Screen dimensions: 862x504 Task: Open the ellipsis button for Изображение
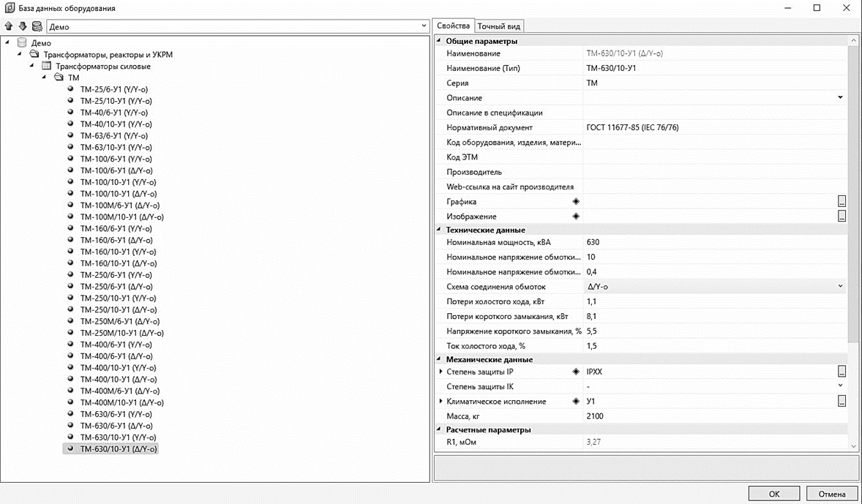(x=842, y=217)
